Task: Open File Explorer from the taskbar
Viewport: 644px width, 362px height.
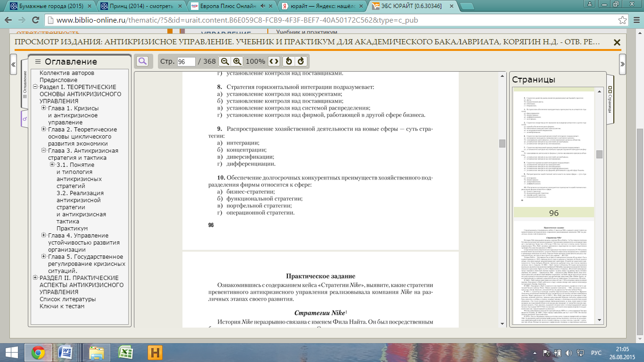Action: point(96,353)
